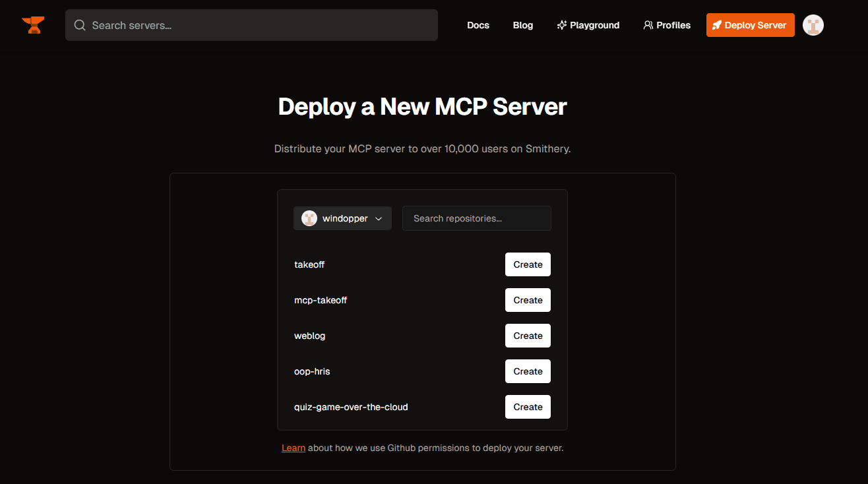Screen dimensions: 868x484
Task: Click the Search servers field
Action: pyautogui.click(x=251, y=25)
